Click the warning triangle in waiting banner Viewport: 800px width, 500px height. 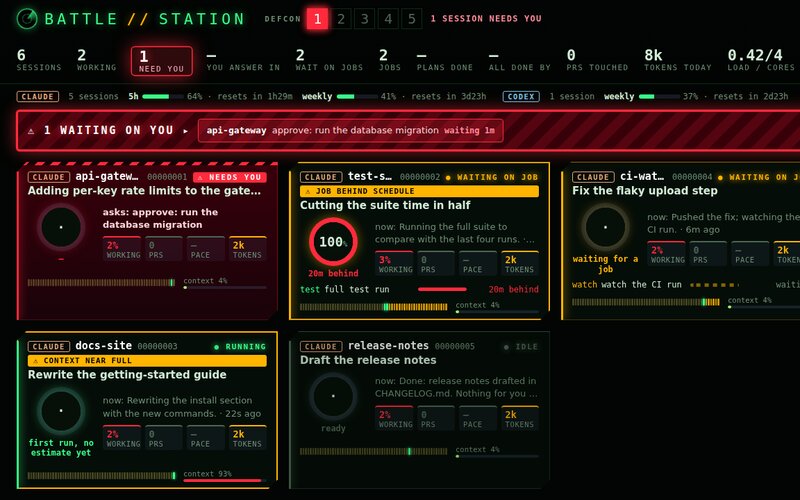click(31, 131)
